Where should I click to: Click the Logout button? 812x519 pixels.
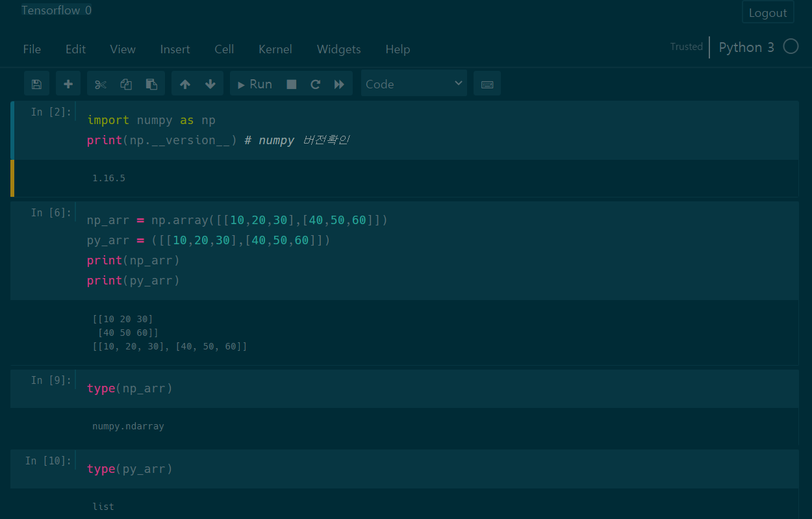(x=768, y=12)
